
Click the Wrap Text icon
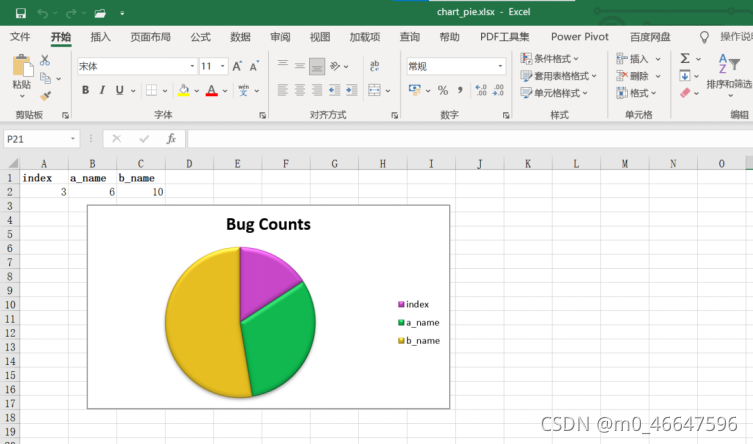375,66
